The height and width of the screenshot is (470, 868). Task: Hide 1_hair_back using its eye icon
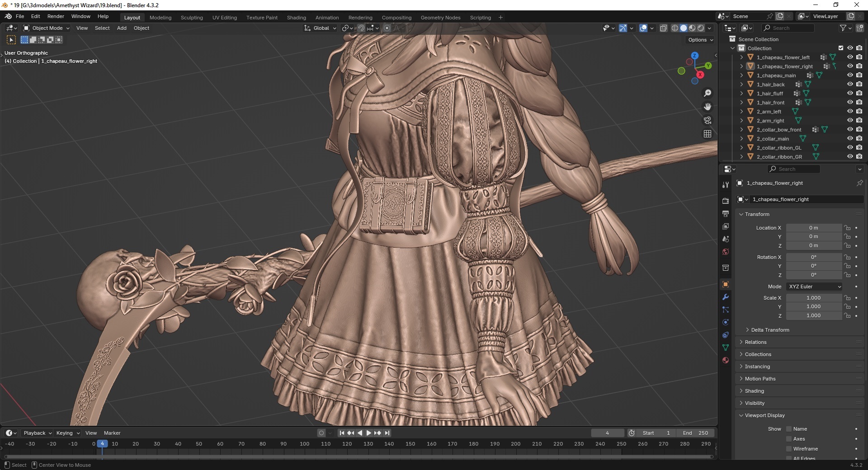coord(849,84)
